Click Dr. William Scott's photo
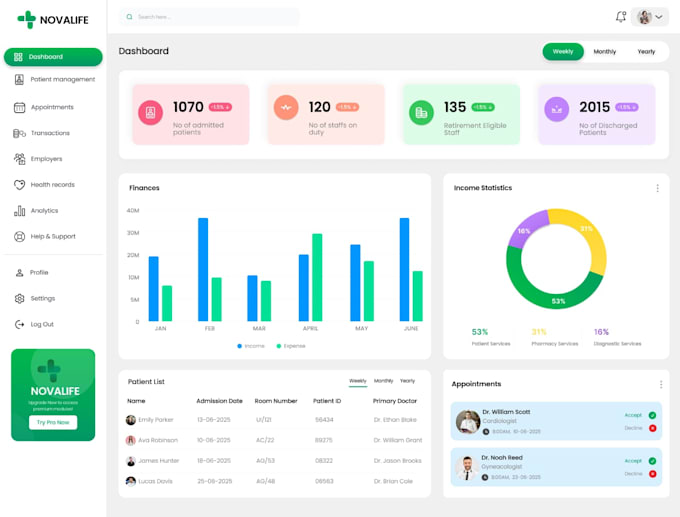This screenshot has height=517, width=680. coord(468,422)
